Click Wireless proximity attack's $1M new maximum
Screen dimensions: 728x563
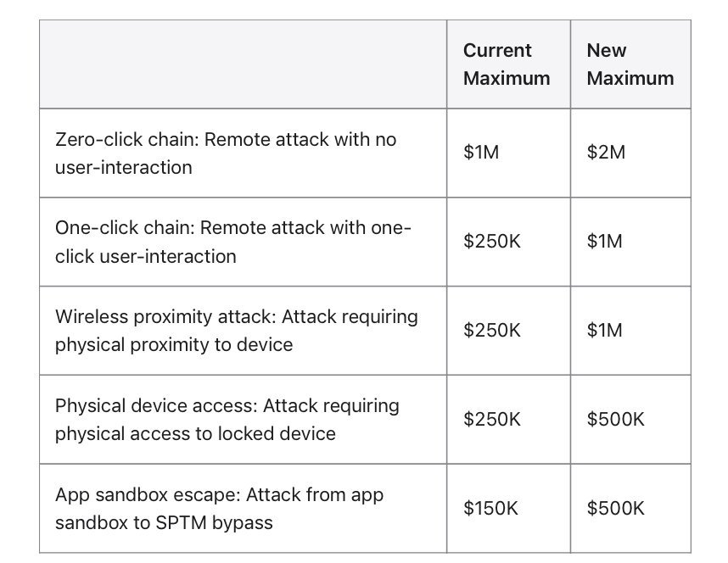(605, 331)
